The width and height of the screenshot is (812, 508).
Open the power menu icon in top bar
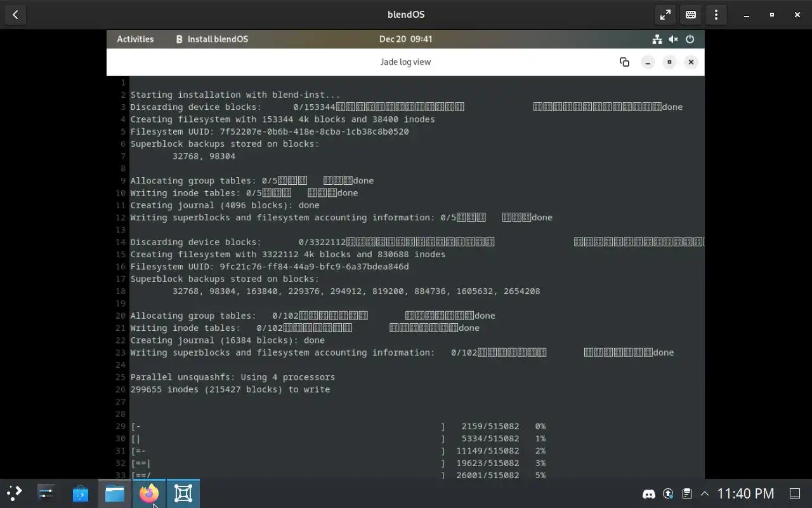click(x=690, y=39)
